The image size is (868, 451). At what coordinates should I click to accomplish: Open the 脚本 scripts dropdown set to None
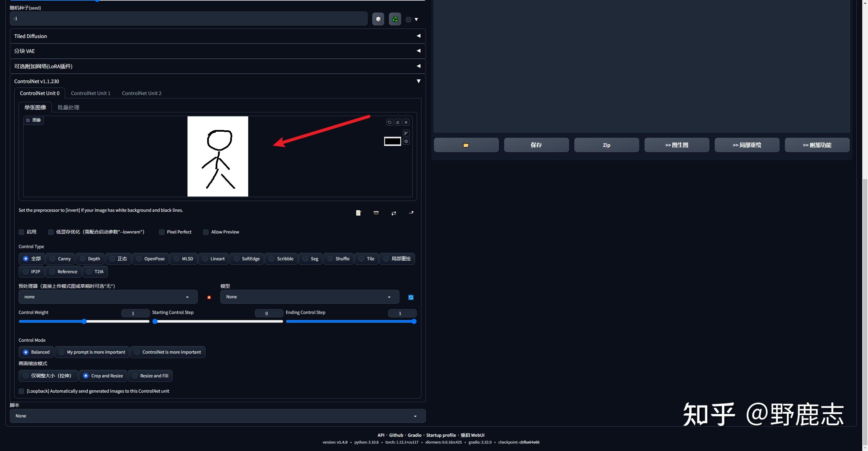point(217,416)
